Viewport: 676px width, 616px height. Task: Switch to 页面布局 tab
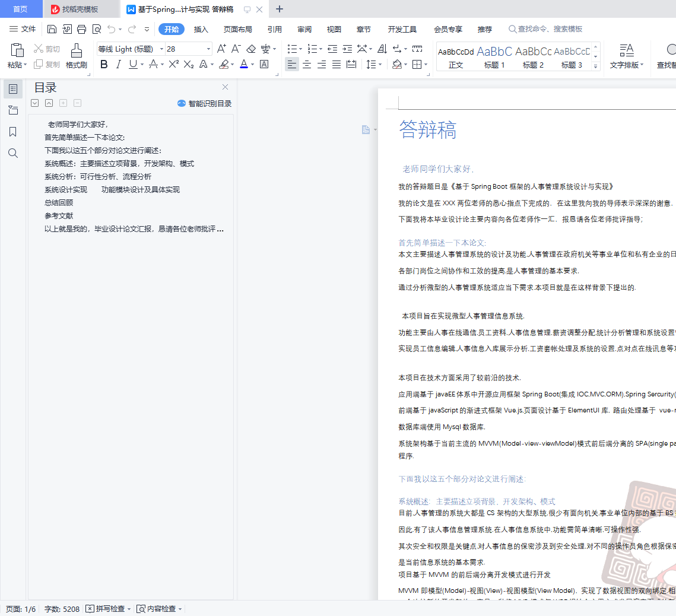[x=237, y=29]
